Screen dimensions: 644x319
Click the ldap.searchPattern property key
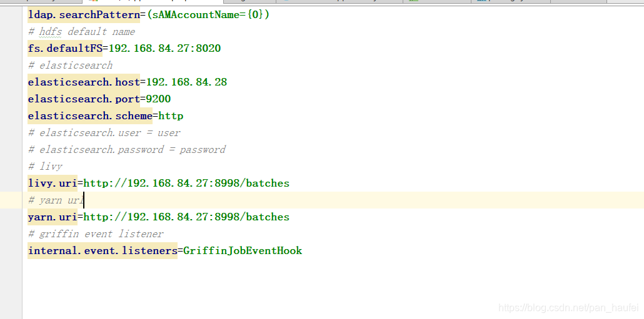[84, 15]
